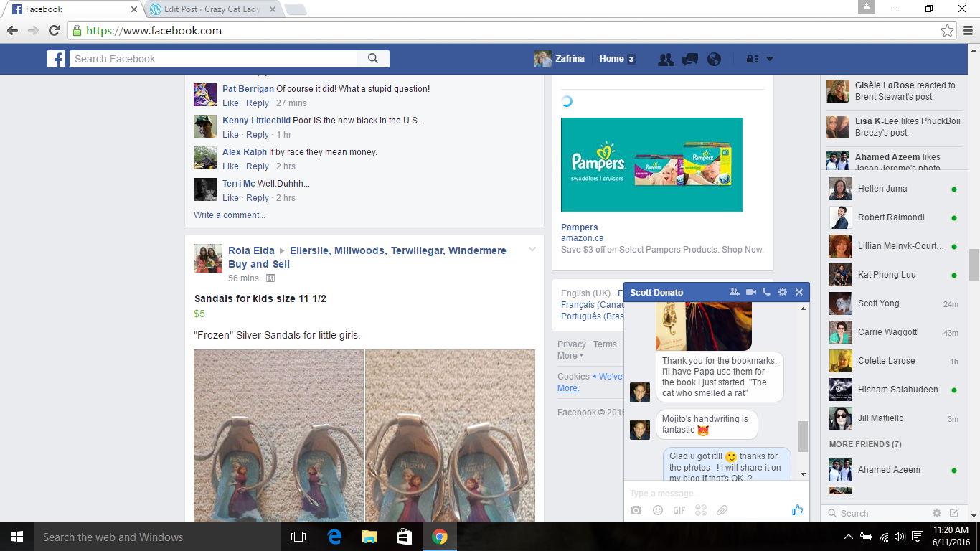Start a voice call in chat window

pyautogui.click(x=766, y=292)
